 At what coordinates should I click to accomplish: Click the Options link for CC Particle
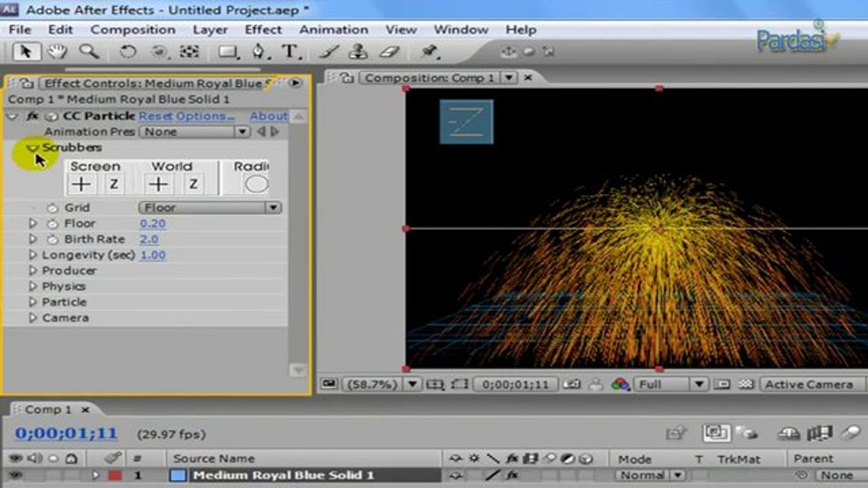click(204, 116)
